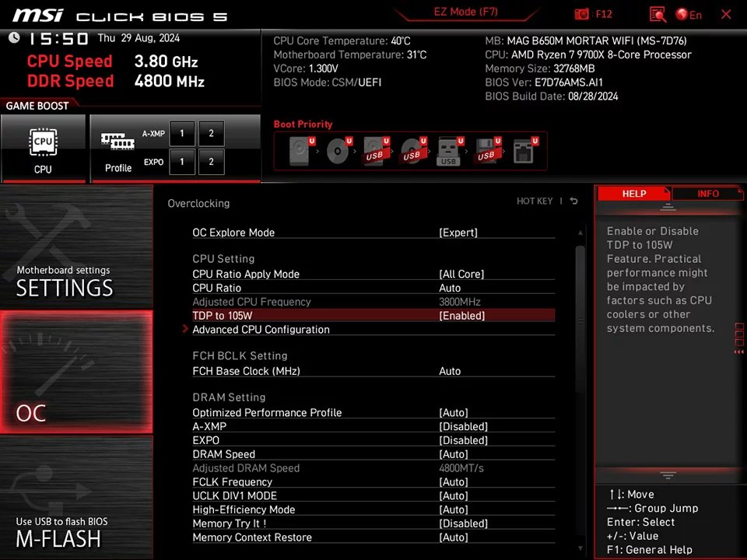
Task: Take a screenshot with the F12 camera icon
Action: 581,13
